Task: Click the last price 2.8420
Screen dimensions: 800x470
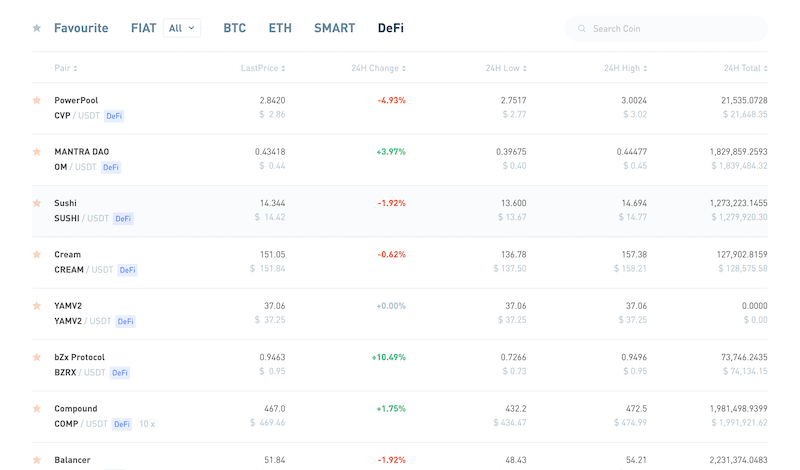Action: coord(272,101)
